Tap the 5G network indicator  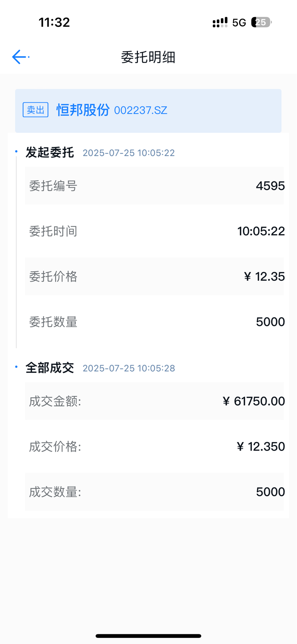239,23
